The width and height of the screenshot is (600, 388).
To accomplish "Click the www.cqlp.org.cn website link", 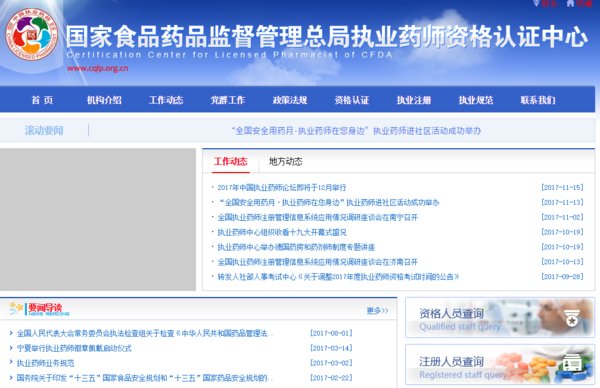I will click(98, 68).
